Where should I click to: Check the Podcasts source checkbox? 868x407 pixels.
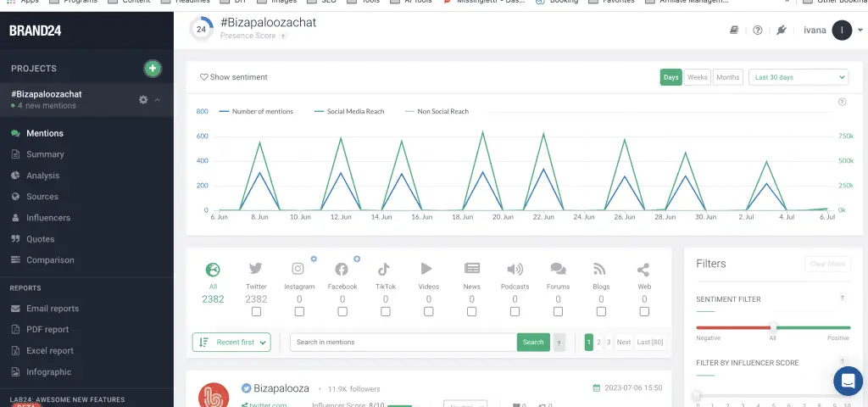pyautogui.click(x=515, y=312)
